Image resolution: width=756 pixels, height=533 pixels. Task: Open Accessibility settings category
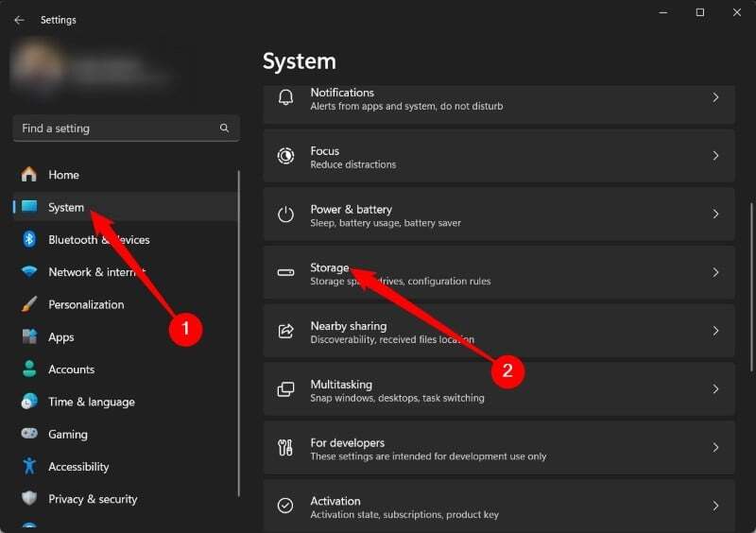pos(126,467)
